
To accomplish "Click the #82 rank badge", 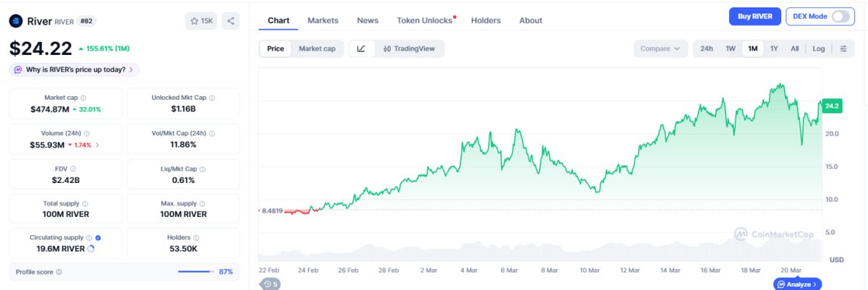I will [86, 21].
